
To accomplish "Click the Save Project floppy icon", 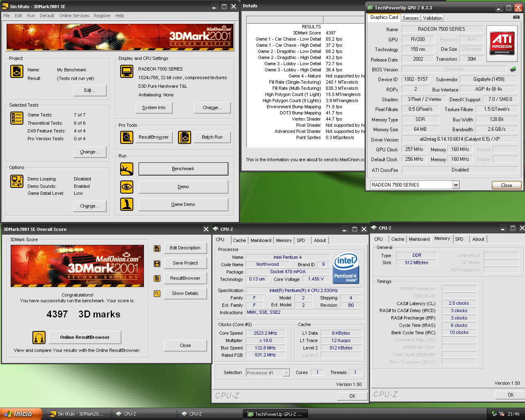I will click(157, 263).
